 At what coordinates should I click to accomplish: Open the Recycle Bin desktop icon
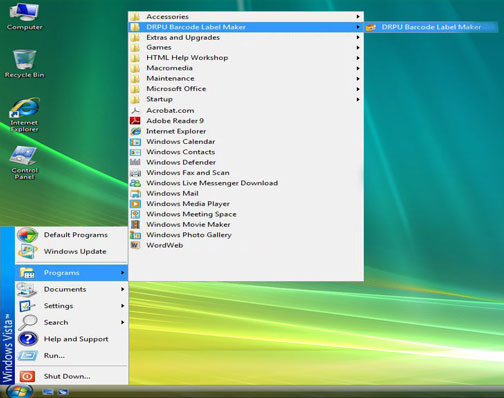24,64
